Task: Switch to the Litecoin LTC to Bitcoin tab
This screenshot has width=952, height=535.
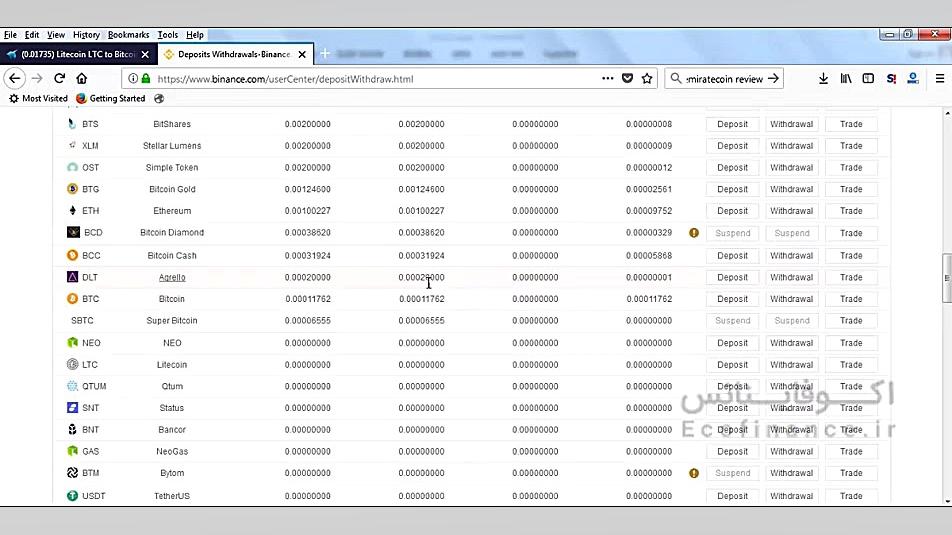Action: coord(79,54)
